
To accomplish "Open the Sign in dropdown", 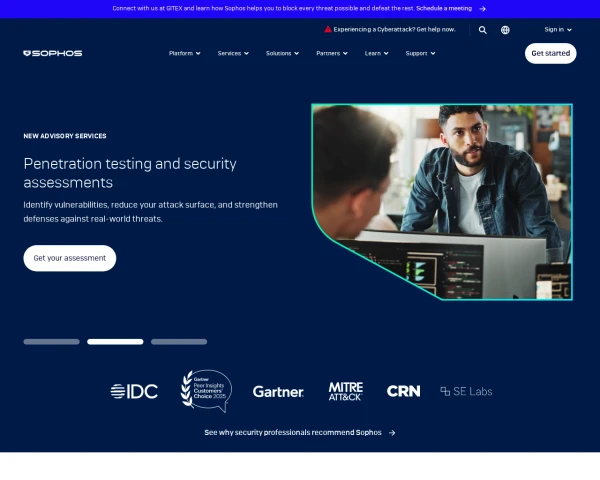I will (x=557, y=30).
